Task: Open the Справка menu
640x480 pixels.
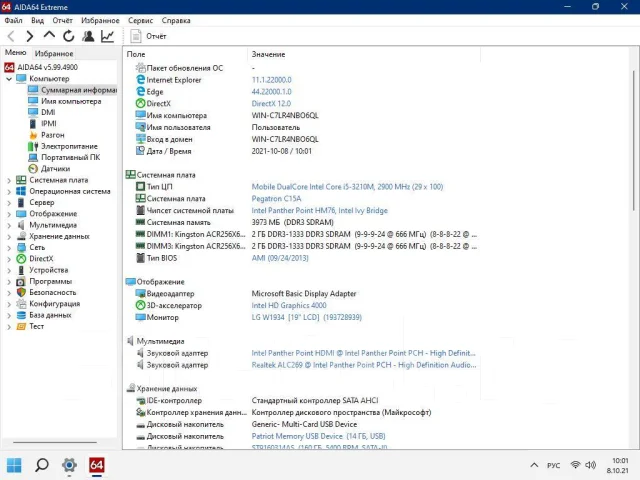Action: (x=176, y=20)
